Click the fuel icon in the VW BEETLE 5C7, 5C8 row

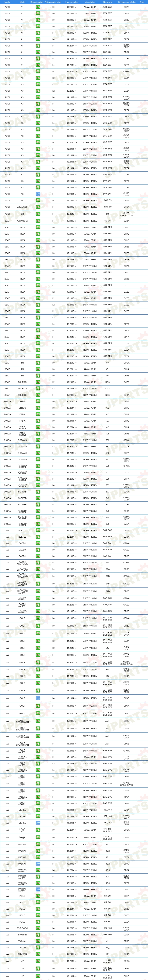click(x=38, y=537)
